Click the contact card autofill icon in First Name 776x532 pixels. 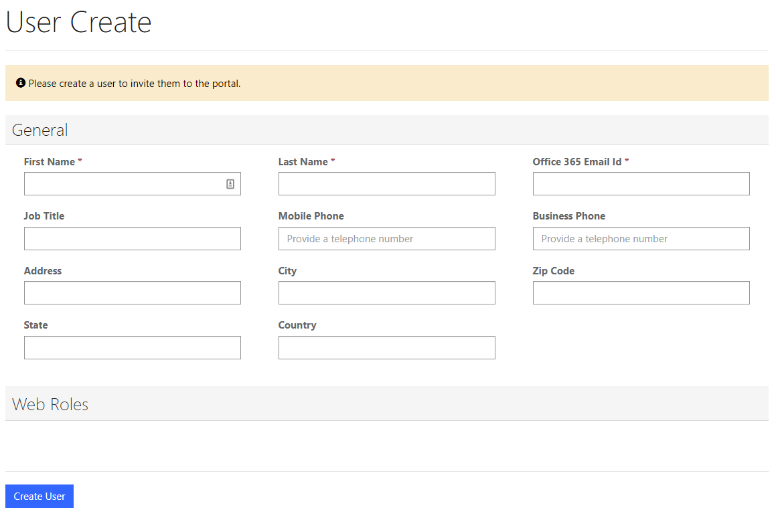click(x=230, y=184)
